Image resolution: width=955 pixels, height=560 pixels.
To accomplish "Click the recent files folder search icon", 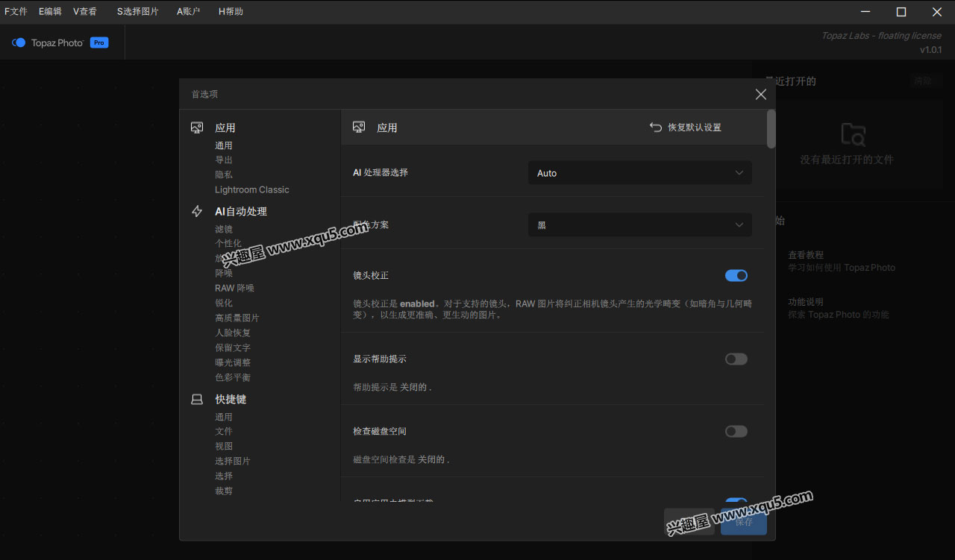I will (853, 134).
